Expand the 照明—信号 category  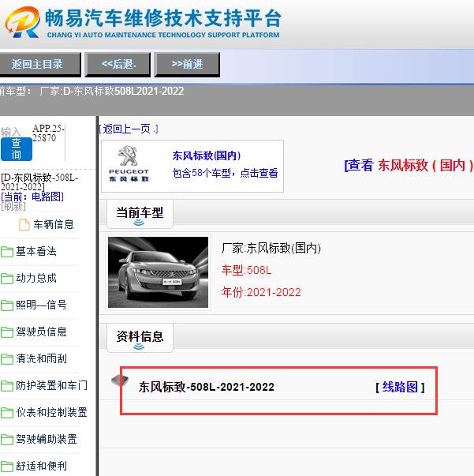[41, 305]
